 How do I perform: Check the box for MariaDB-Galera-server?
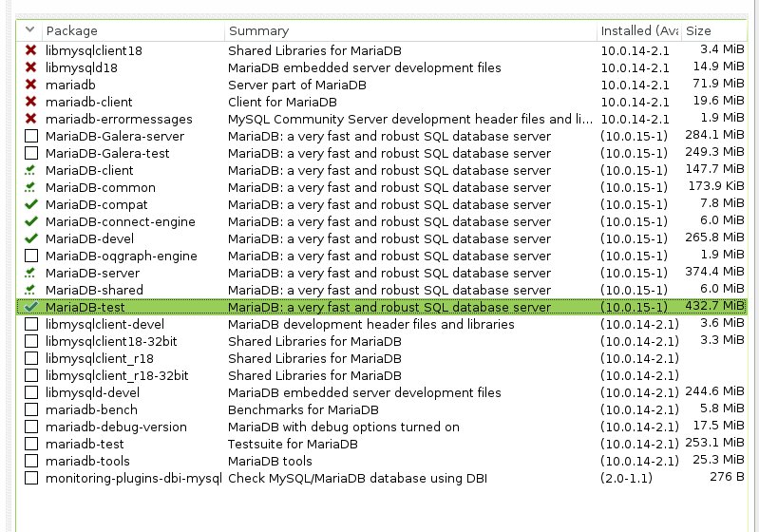(31, 136)
